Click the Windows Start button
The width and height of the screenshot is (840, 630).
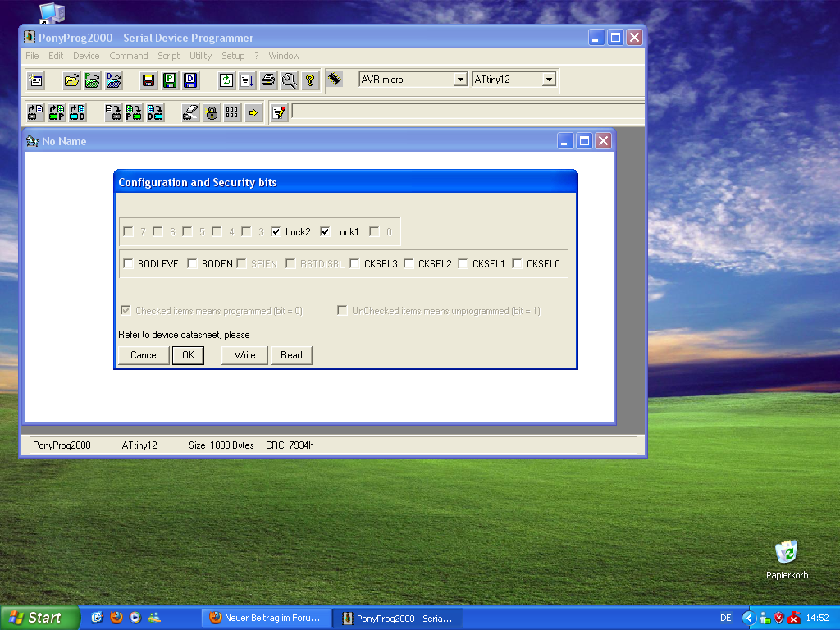(x=39, y=618)
